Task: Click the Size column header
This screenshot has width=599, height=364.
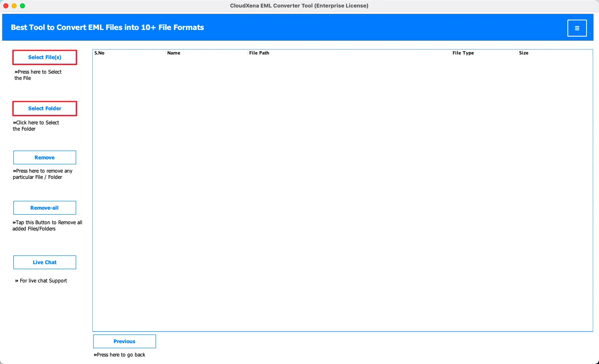Action: 524,53
